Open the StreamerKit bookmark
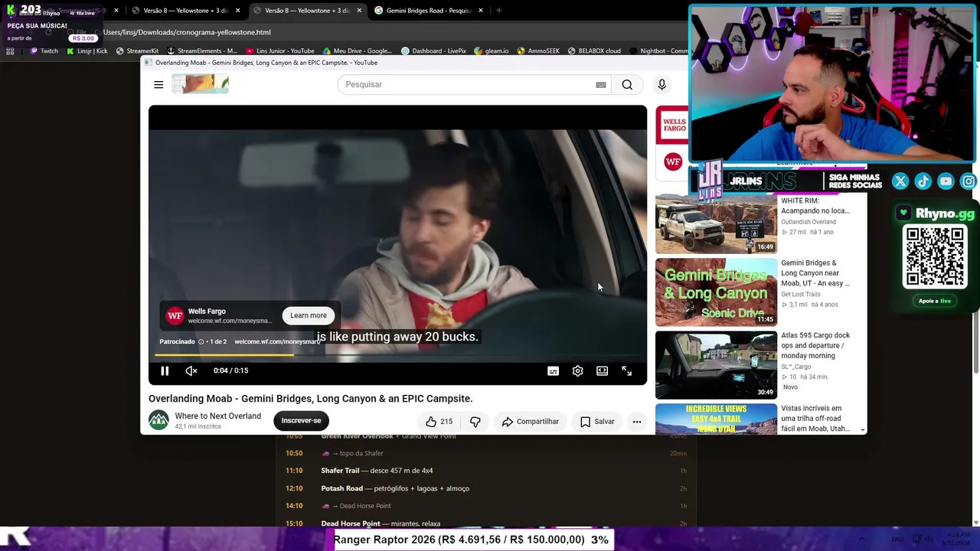The image size is (980, 551). [137, 51]
